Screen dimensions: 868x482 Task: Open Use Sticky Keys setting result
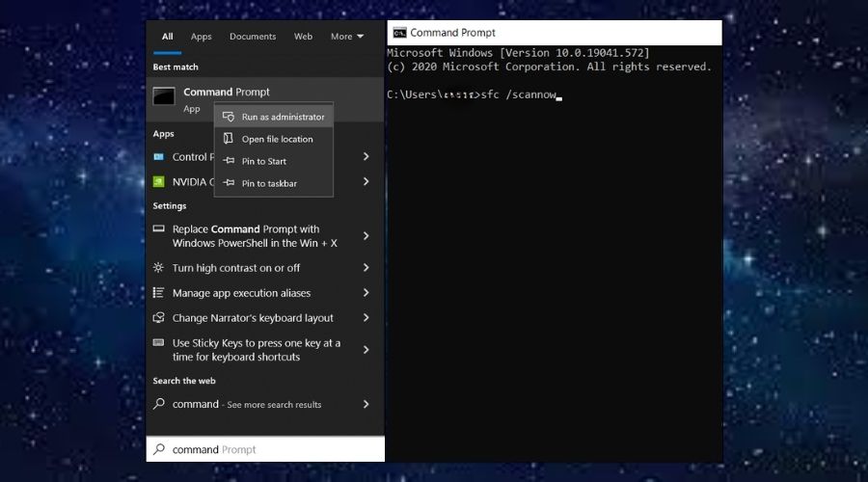pos(257,350)
